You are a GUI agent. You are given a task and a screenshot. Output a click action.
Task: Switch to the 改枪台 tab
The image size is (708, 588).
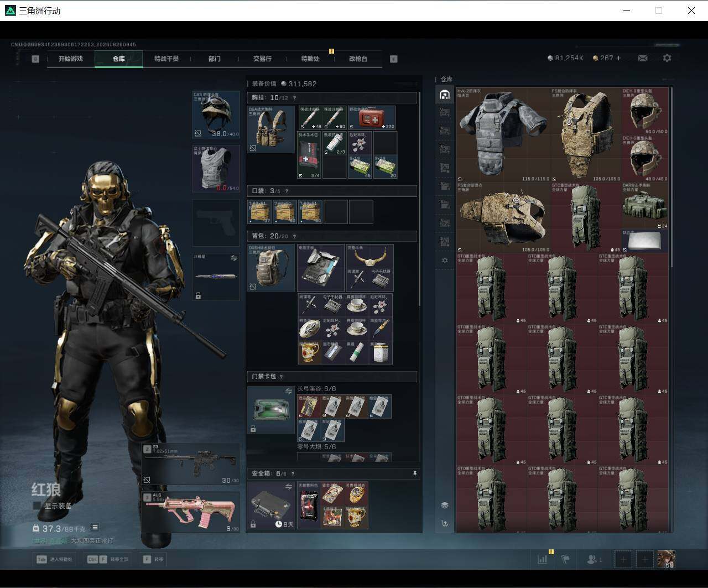(x=358, y=59)
